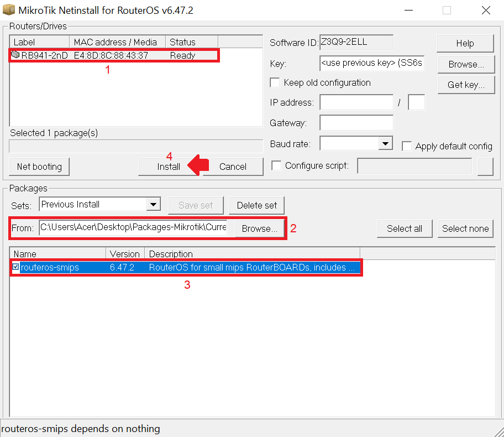The height and width of the screenshot is (437, 504).
Task: Click the From path input field
Action: pos(133,227)
